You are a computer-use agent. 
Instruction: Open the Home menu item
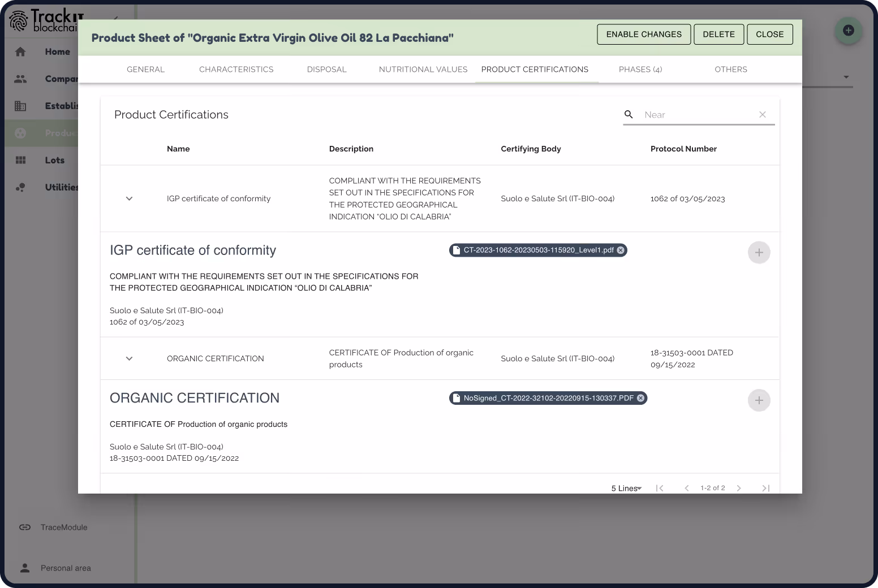pos(58,52)
